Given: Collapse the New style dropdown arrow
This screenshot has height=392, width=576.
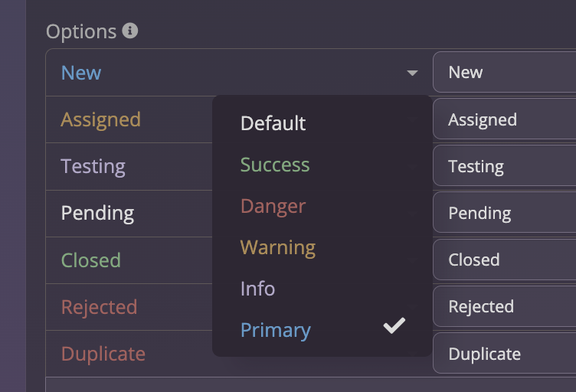Looking at the screenshot, I should pyautogui.click(x=412, y=73).
